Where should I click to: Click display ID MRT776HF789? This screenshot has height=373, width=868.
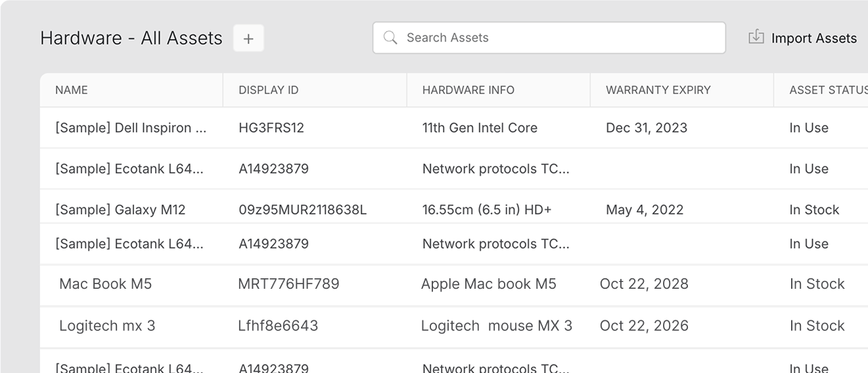coord(288,284)
